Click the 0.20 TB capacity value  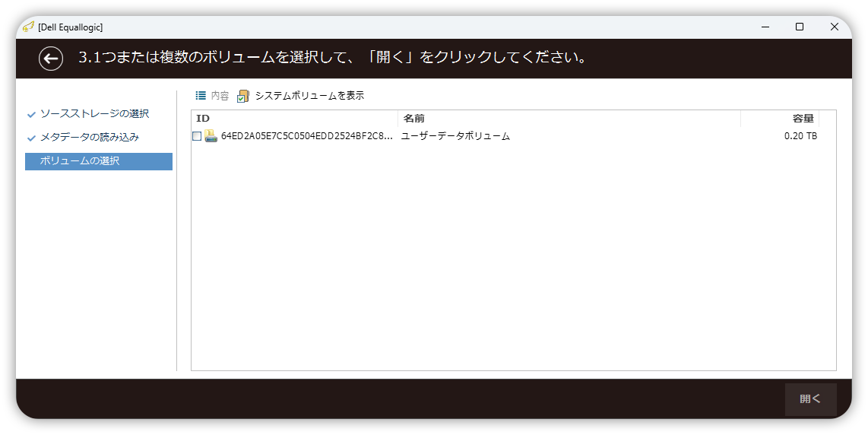(800, 136)
